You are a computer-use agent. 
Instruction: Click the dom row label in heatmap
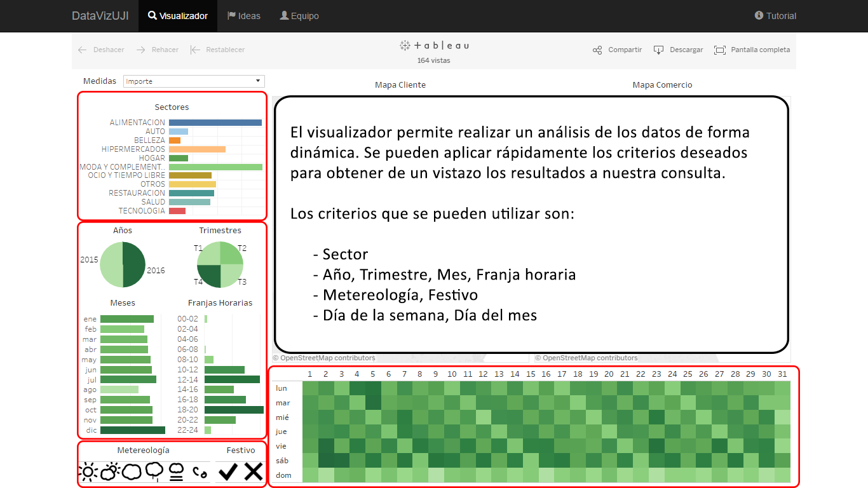[283, 475]
